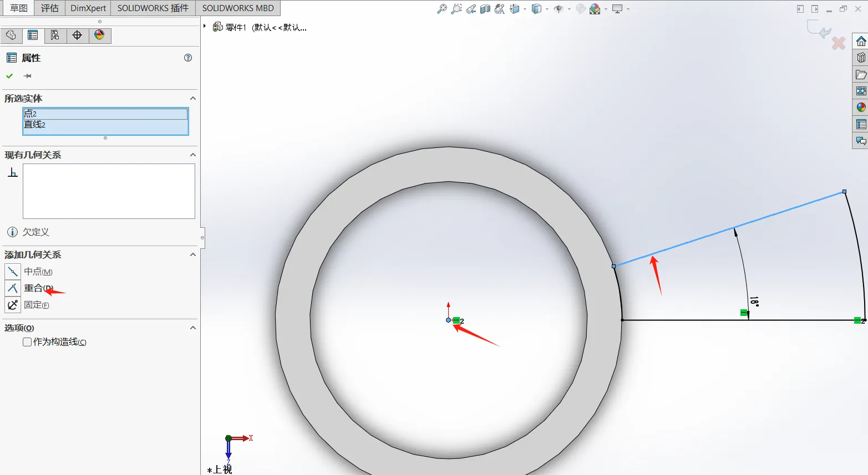Open the FeatureManager design tree tab
Viewport: 868px width, 475px height.
[11, 35]
